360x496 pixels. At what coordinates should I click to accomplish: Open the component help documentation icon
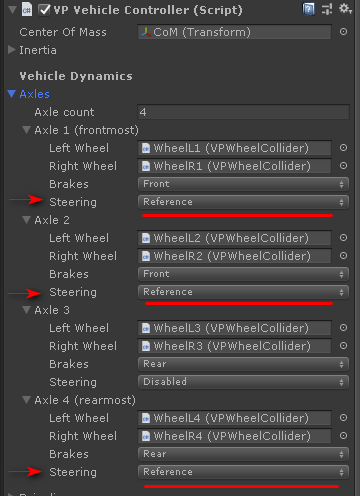pos(308,9)
